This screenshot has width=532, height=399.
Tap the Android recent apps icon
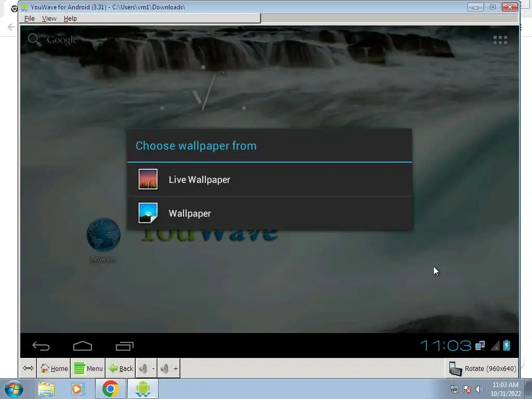125,345
